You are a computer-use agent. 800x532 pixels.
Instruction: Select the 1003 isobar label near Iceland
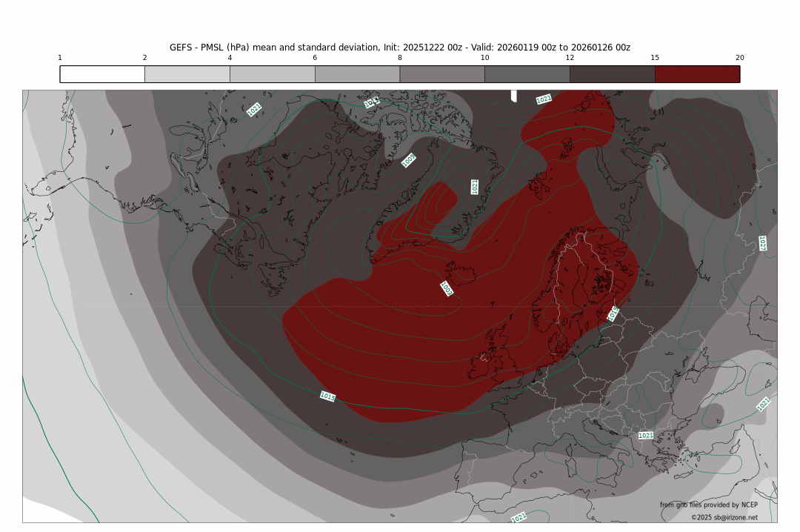pos(447,288)
